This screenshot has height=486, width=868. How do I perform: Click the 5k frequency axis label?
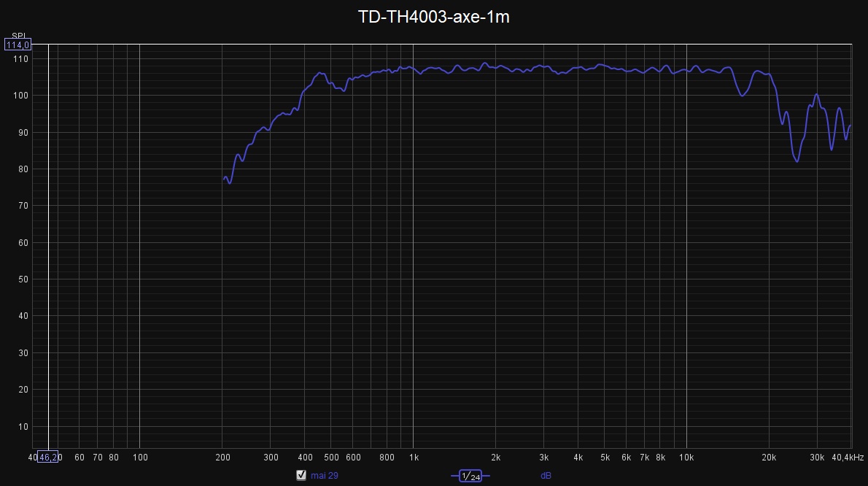pos(605,458)
